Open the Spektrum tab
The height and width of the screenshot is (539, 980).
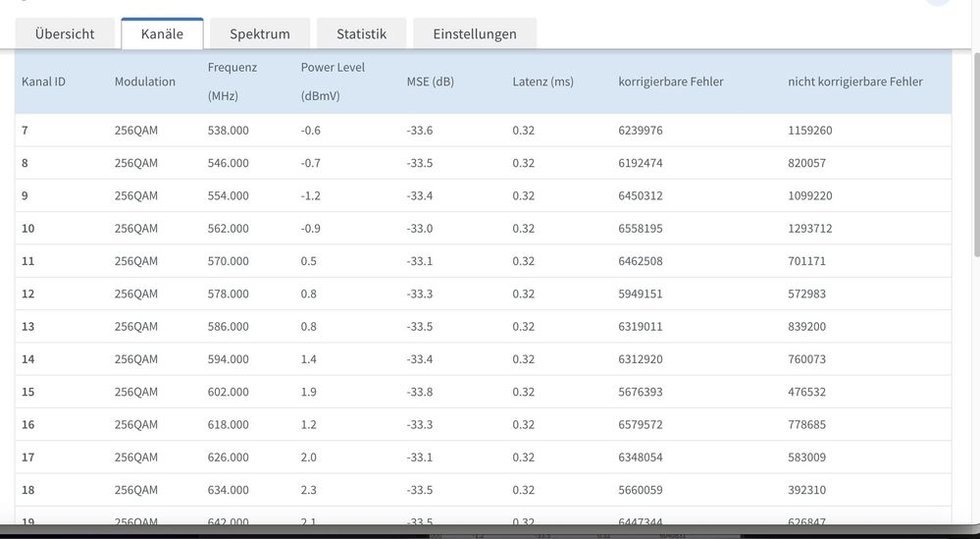(x=260, y=33)
